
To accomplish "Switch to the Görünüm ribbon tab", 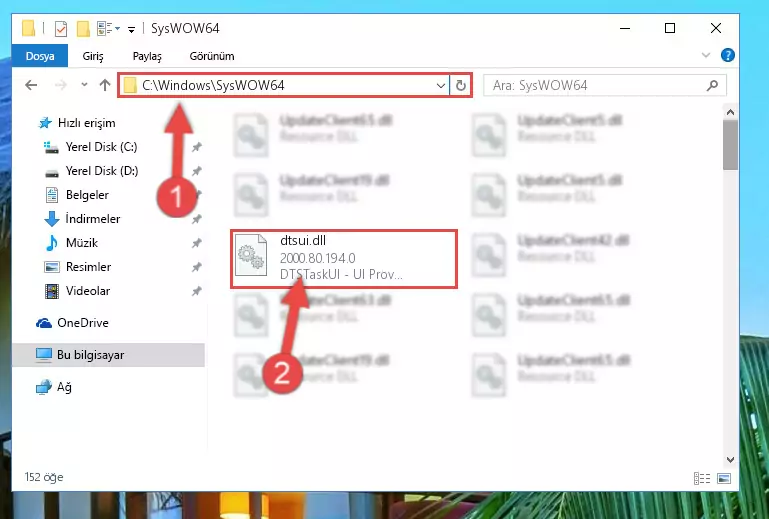I will pos(212,56).
